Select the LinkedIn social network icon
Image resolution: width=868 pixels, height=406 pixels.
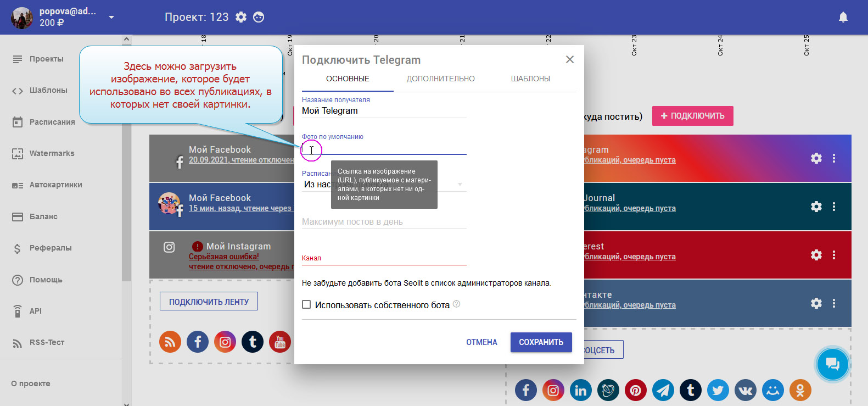580,390
